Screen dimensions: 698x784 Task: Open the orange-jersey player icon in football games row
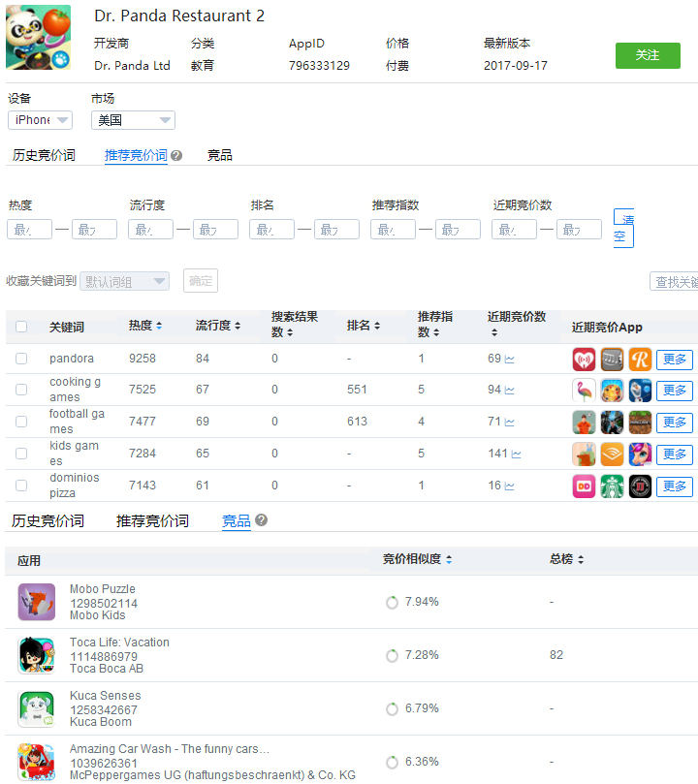tap(584, 422)
